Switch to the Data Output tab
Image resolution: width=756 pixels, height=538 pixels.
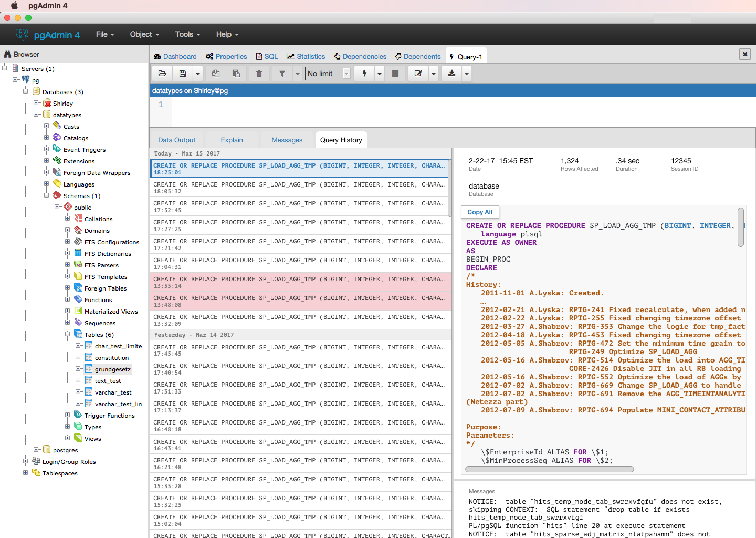pyautogui.click(x=176, y=140)
